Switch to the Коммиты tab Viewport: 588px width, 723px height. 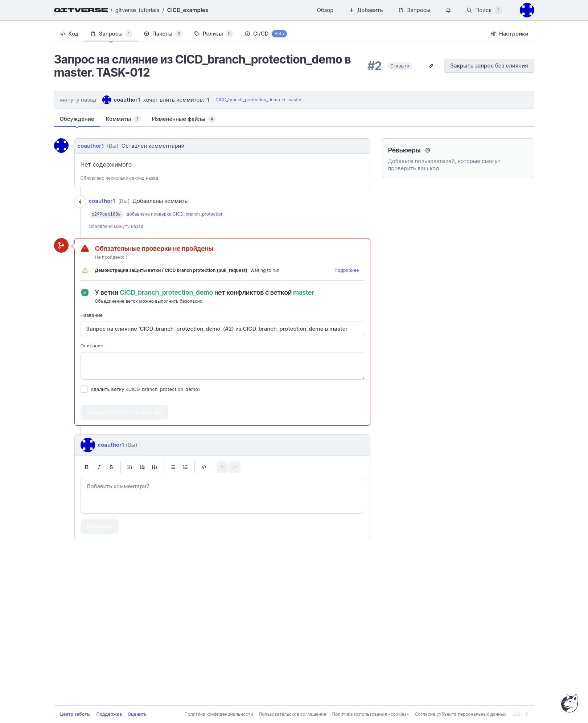click(123, 119)
